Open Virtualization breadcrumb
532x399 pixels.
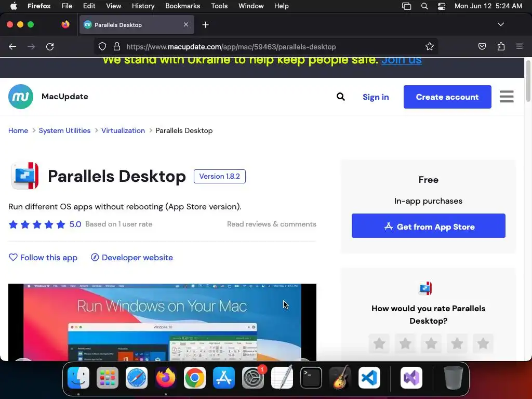(x=123, y=130)
